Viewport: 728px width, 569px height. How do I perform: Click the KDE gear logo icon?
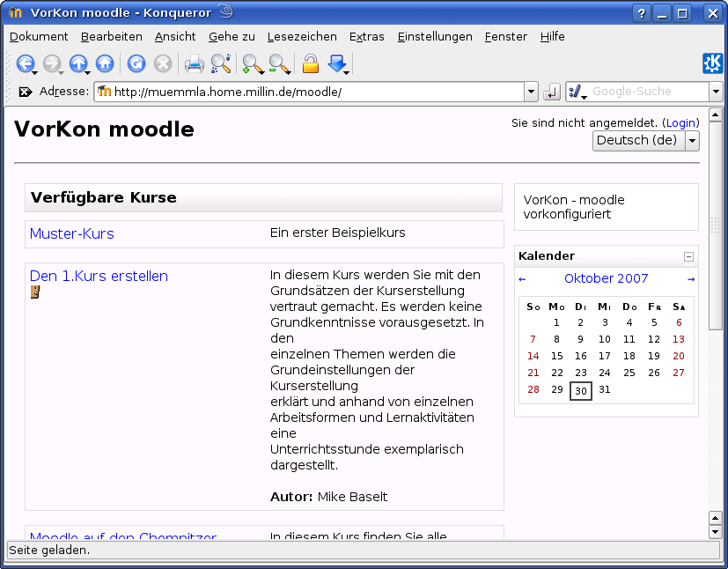tap(712, 63)
